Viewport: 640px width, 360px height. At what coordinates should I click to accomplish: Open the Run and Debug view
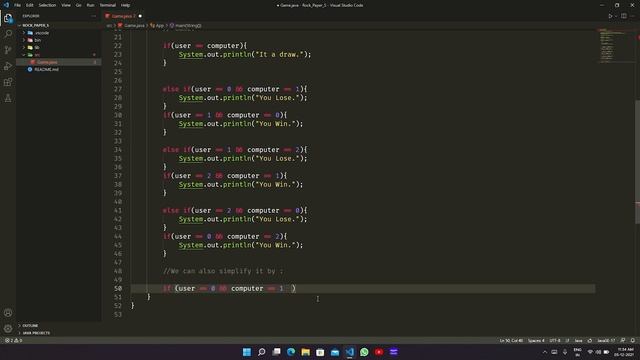(8, 66)
